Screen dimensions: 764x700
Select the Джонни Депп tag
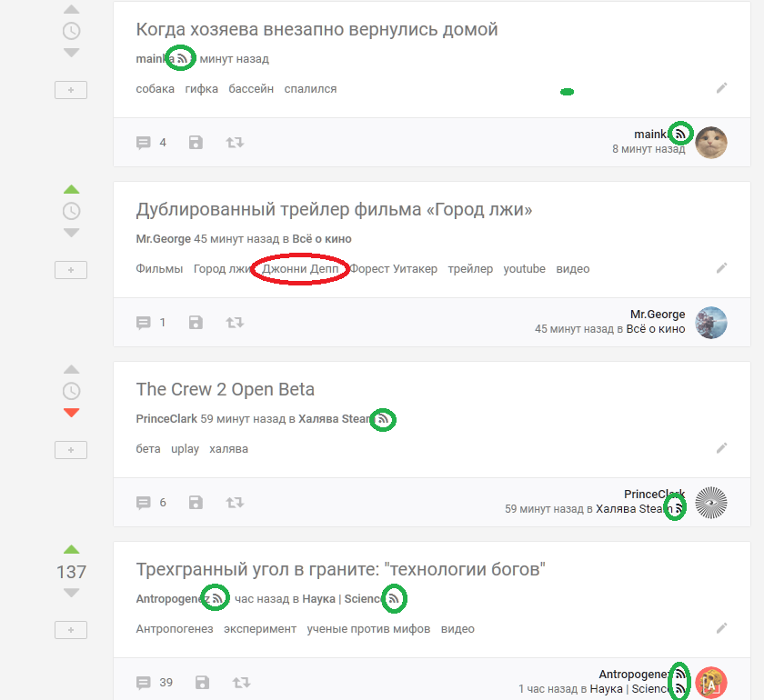tap(299, 269)
